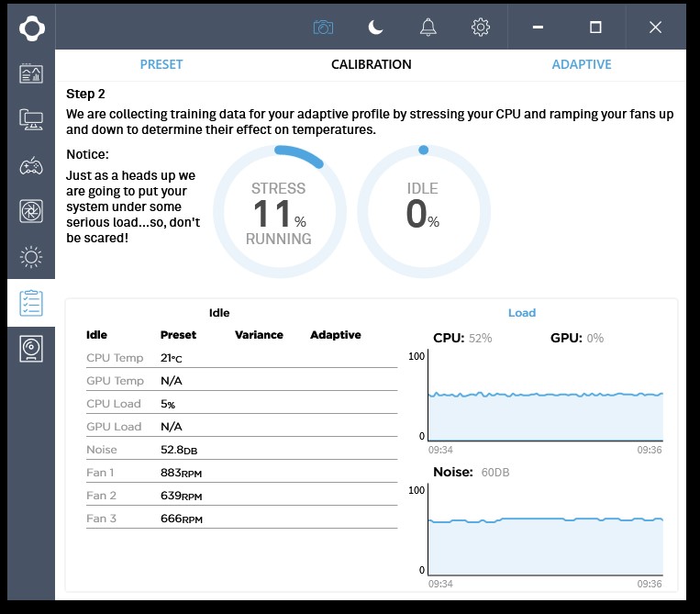Click the Adaptive column header
This screenshot has height=614, width=700.
336,335
